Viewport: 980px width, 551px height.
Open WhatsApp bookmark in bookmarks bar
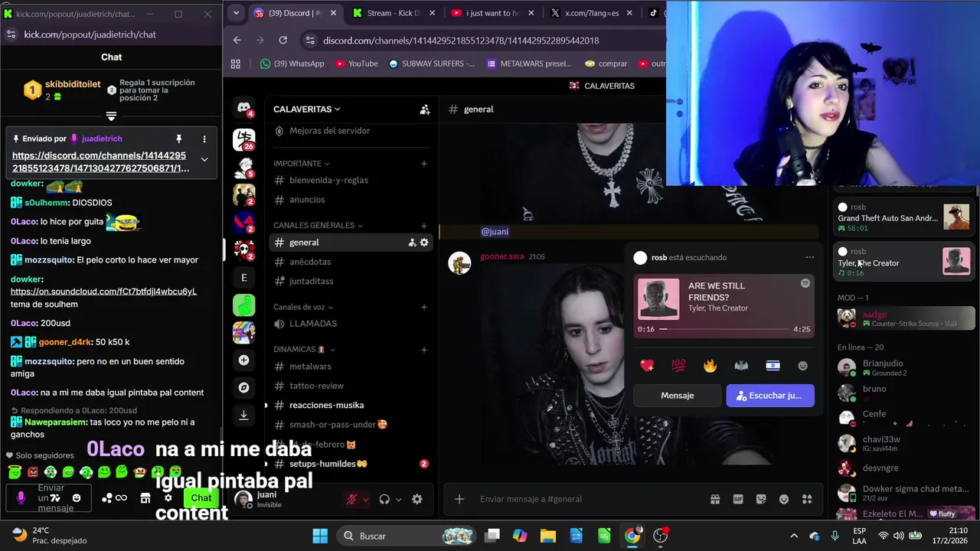pyautogui.click(x=292, y=64)
